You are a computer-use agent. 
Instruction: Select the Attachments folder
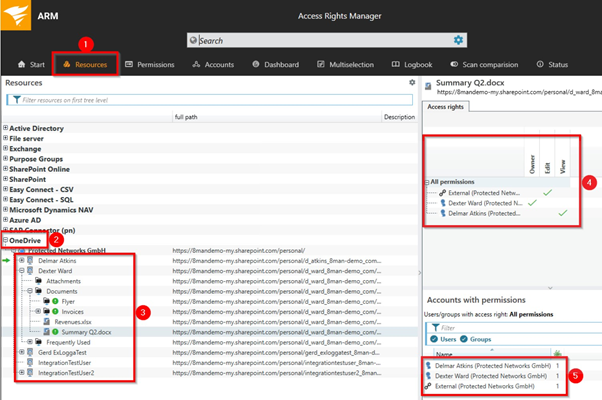tap(63, 281)
